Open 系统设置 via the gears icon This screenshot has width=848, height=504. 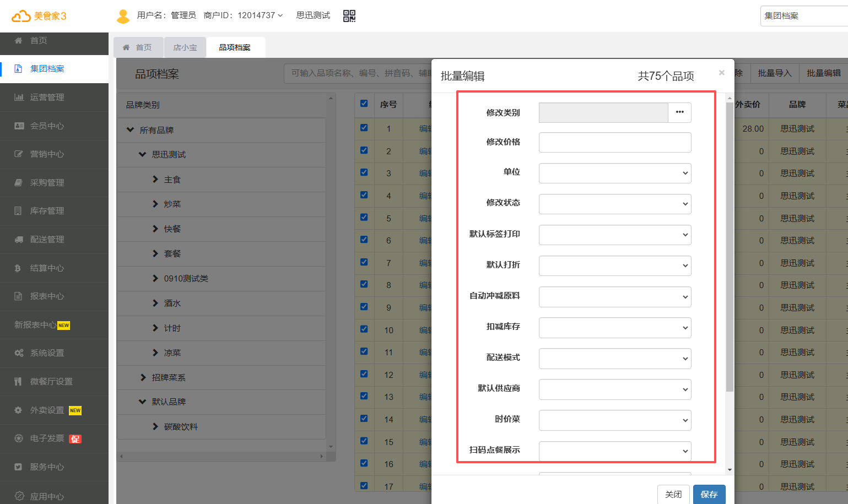click(x=19, y=353)
